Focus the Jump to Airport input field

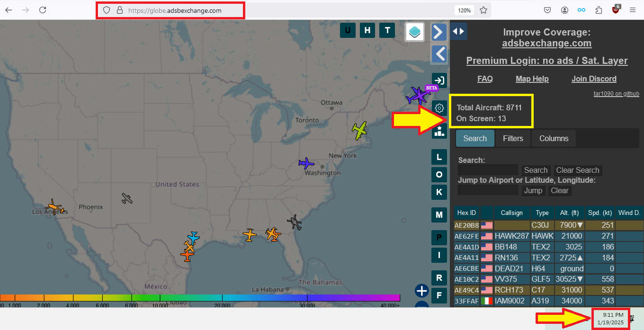tap(488, 190)
